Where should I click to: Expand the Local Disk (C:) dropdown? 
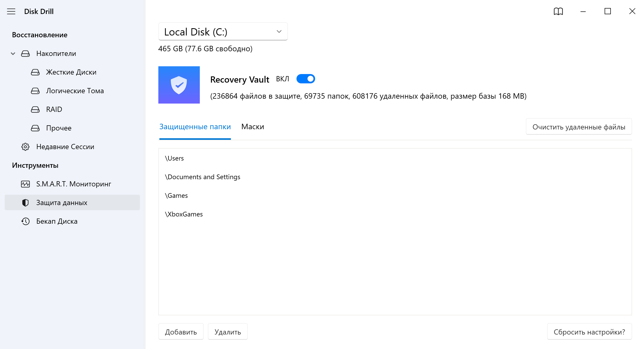(279, 31)
